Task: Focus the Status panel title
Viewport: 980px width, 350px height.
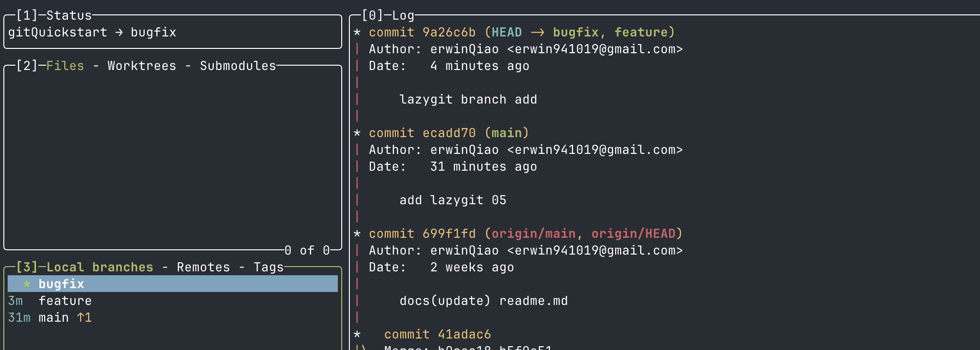Action: click(x=69, y=16)
